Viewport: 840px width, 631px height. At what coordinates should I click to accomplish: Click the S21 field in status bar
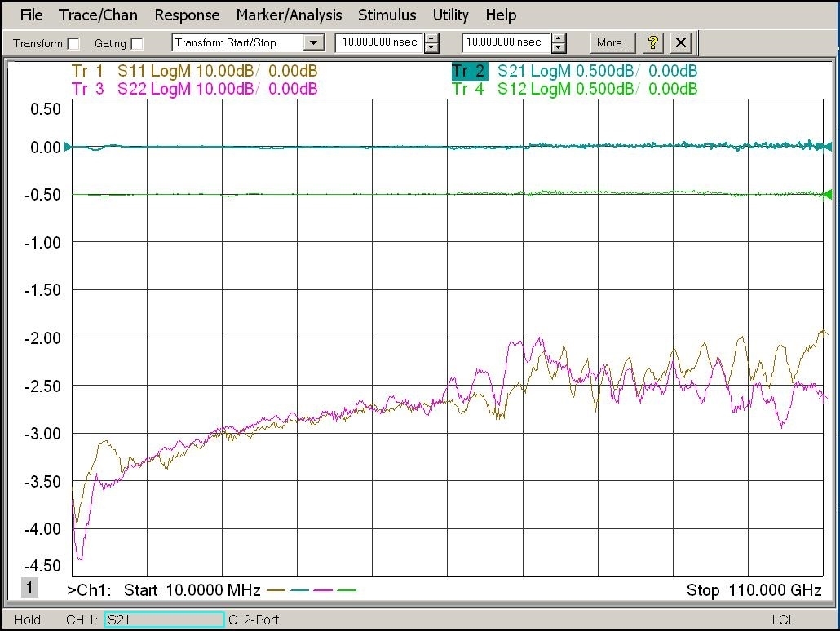coord(165,620)
